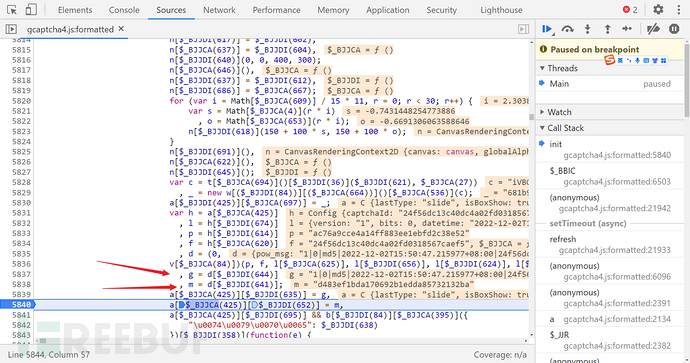Screen dimensions: 690x363
Task: Set a breakpoint on line 5828
Action: (x=21, y=182)
